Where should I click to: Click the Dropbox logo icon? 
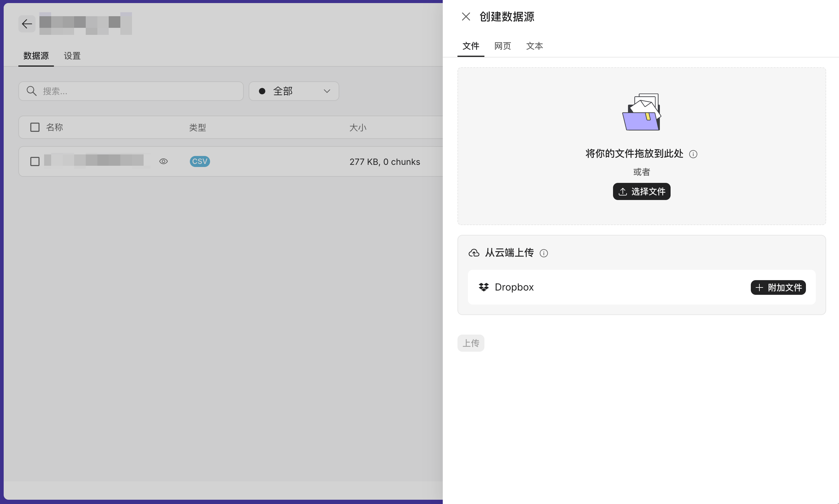(483, 287)
